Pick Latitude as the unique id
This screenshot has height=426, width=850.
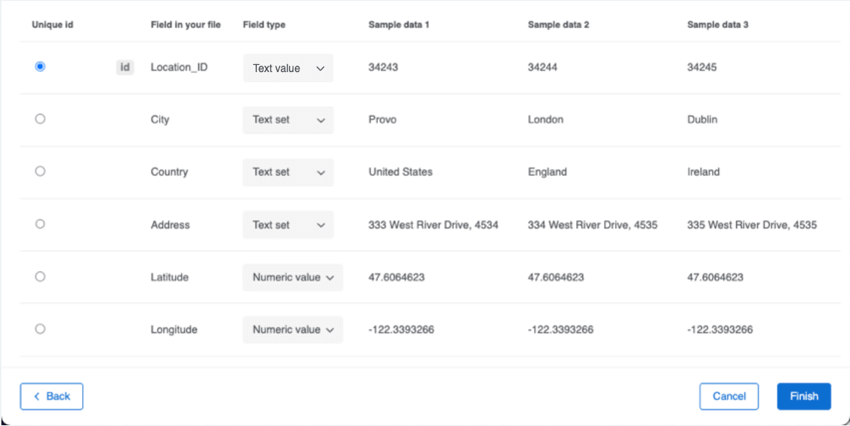tap(40, 277)
